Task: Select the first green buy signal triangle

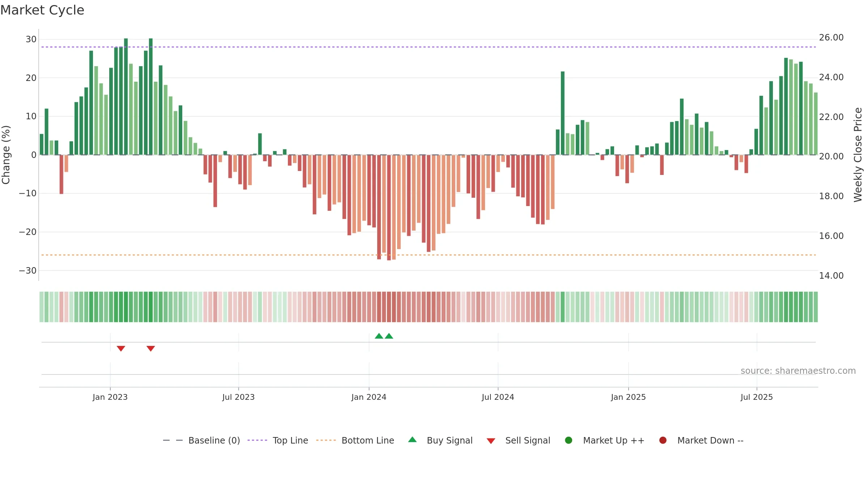Action: [379, 336]
